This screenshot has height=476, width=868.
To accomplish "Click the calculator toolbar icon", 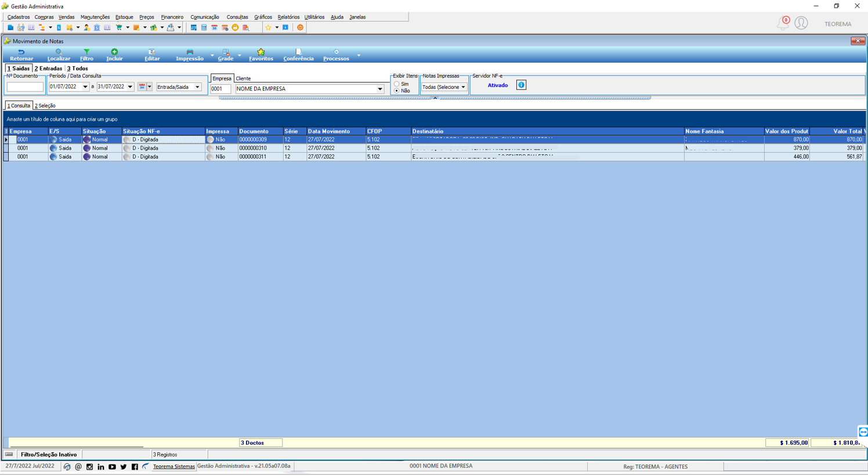I will pos(204,27).
